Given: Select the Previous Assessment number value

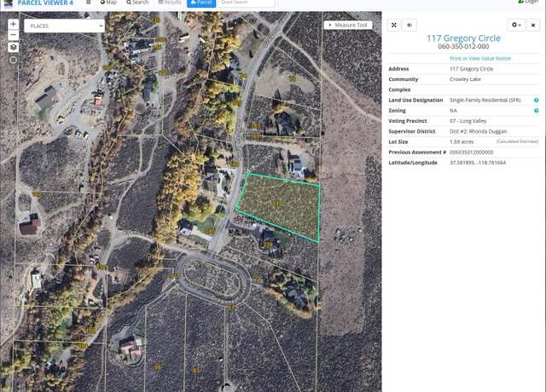Looking at the screenshot, I should tap(471, 153).
